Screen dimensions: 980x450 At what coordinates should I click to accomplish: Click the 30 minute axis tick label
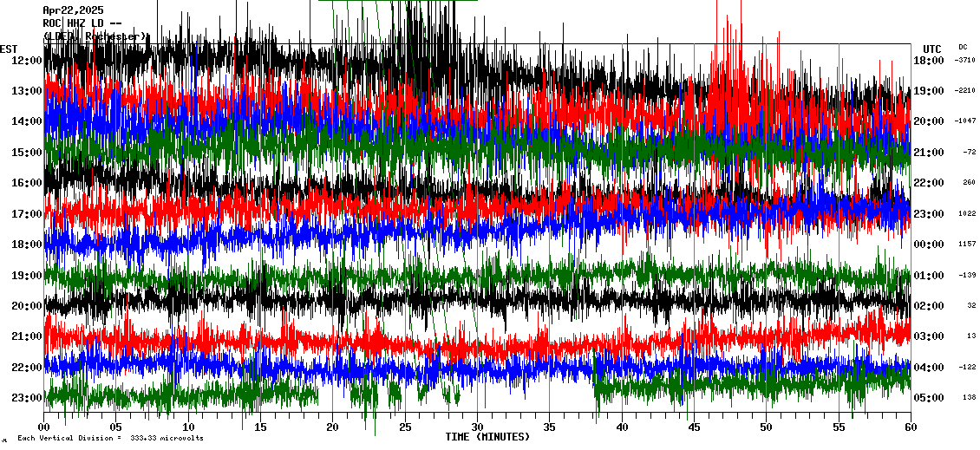pyautogui.click(x=477, y=427)
